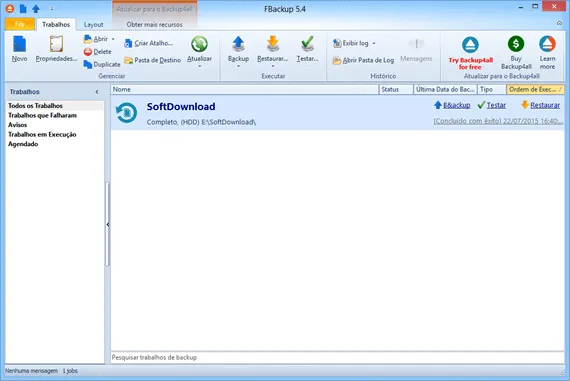Select the SoftDownload backup job name
The height and width of the screenshot is (381, 570).
[181, 107]
